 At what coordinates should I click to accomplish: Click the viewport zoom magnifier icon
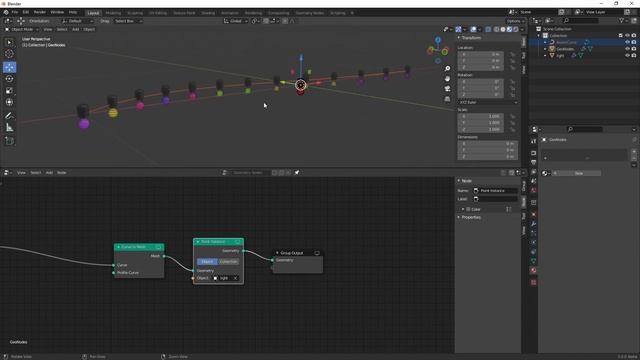pos(447,69)
